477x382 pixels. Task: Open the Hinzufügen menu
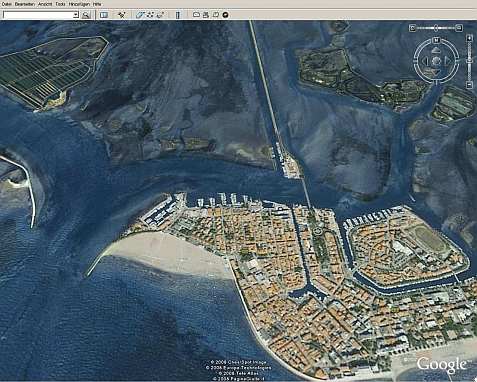79,4
